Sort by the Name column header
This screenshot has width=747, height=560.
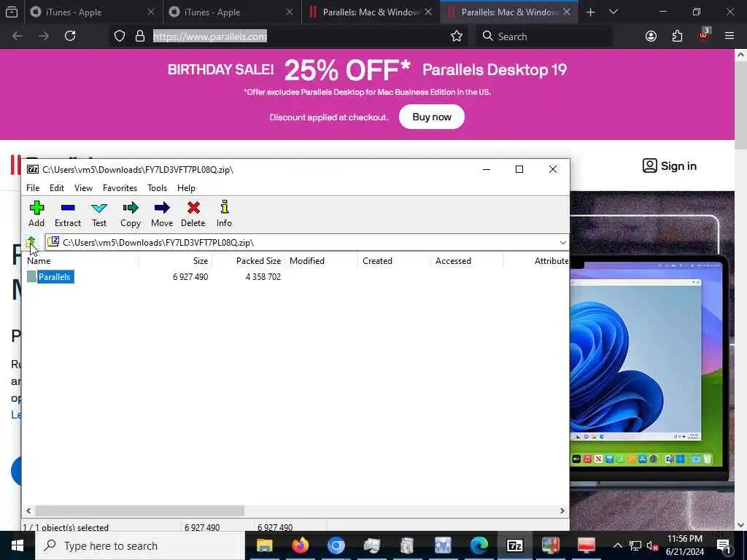tap(82, 261)
